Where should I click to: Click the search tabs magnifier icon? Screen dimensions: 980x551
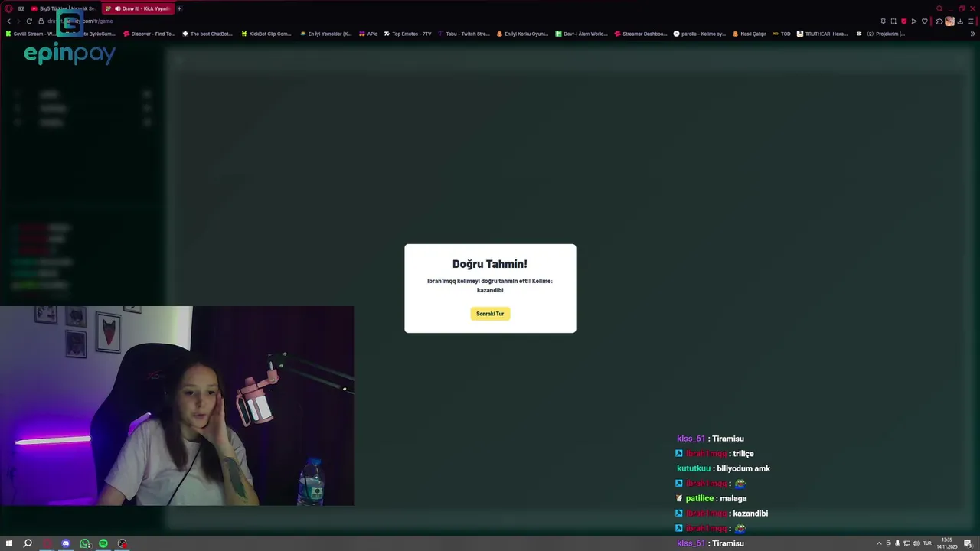(x=939, y=8)
